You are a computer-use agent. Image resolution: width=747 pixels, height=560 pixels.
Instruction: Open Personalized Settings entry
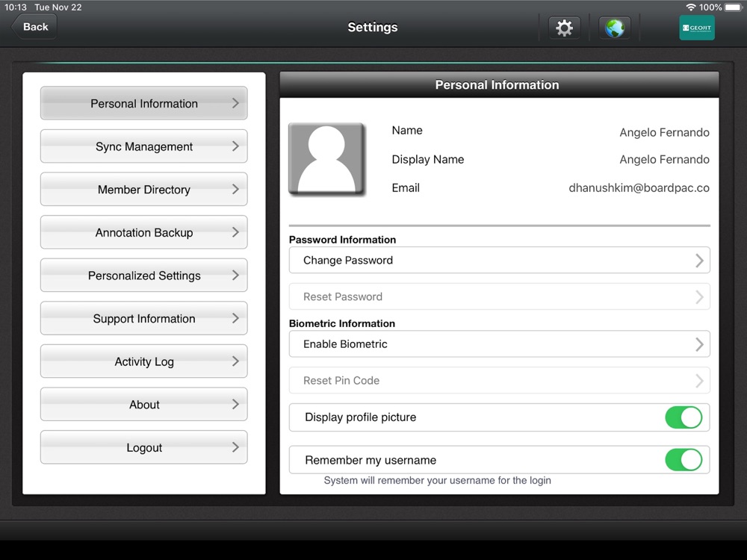pyautogui.click(x=144, y=276)
